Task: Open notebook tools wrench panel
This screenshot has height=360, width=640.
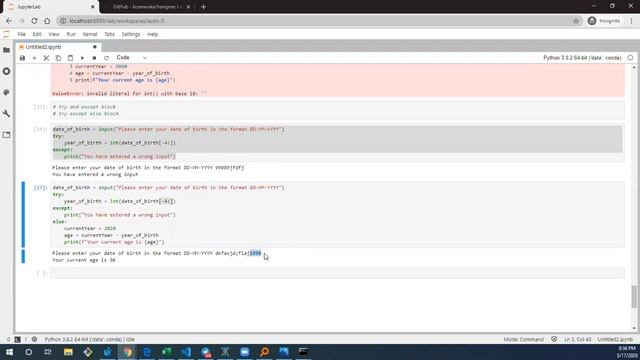Action: click(7, 113)
